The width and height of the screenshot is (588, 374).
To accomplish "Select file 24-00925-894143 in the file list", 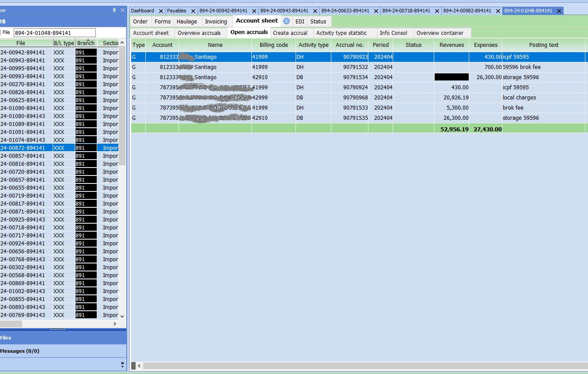I will click(60, 220).
